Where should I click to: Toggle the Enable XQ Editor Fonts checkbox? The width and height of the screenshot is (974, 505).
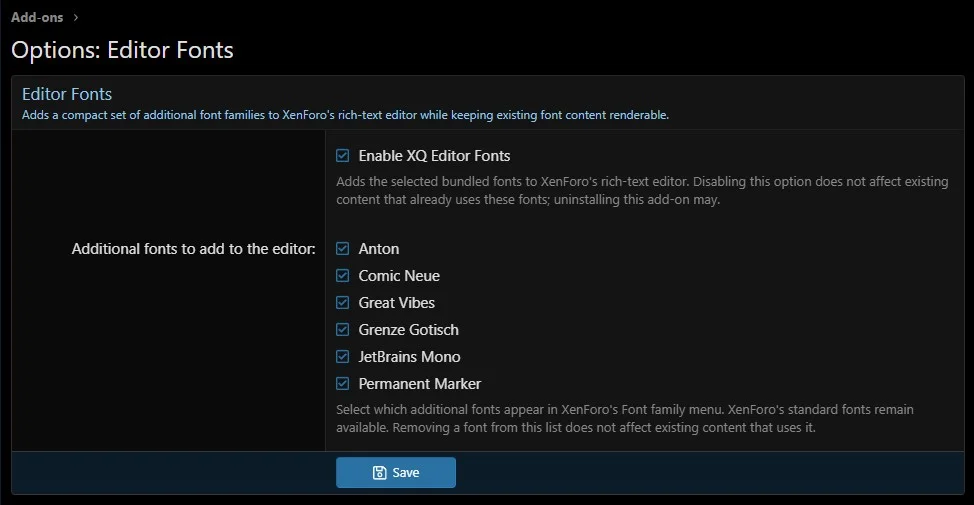click(342, 155)
